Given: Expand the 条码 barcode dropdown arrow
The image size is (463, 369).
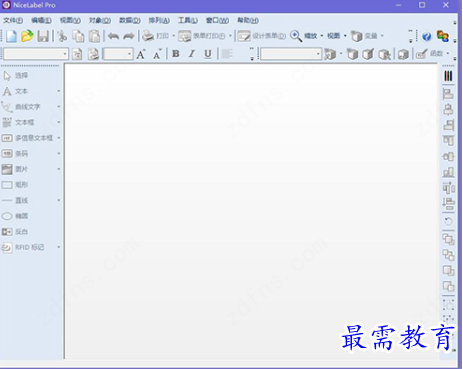Looking at the screenshot, I should click(x=59, y=153).
